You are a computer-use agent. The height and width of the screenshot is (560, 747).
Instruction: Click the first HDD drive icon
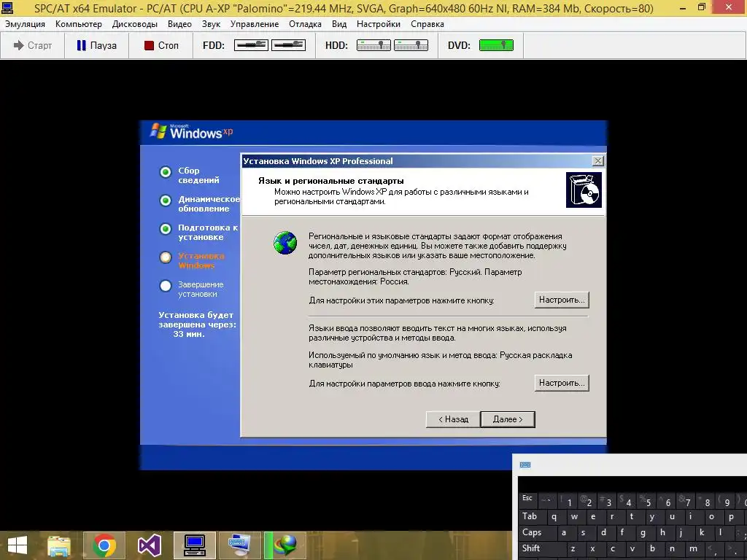point(373,45)
